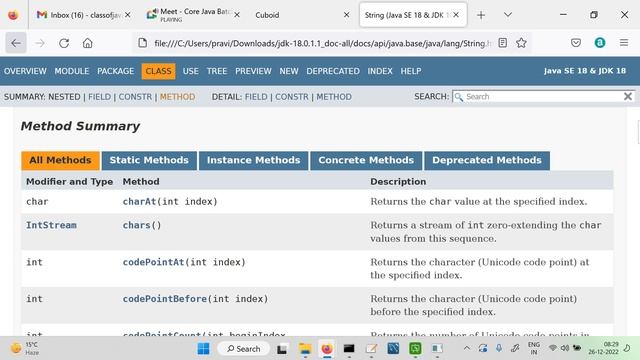
Task: Open the IntStream type link
Action: tap(51, 225)
